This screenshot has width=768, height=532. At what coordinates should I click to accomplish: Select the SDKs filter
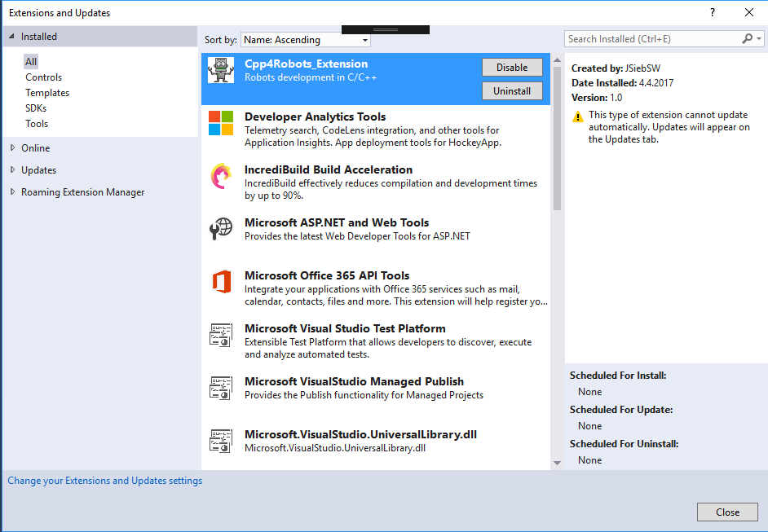36,108
